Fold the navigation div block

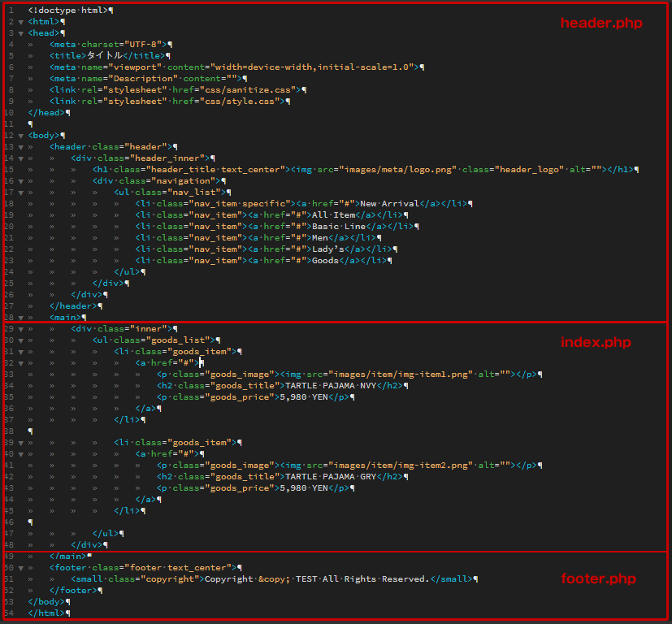20,180
